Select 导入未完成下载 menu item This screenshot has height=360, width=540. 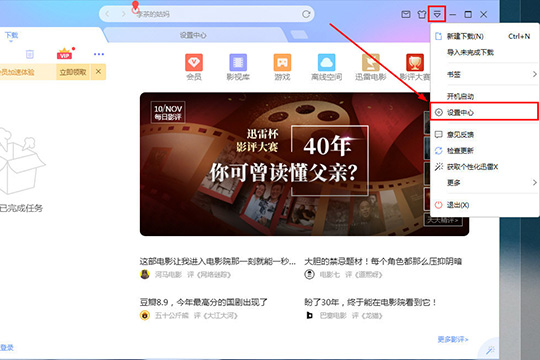pos(484,52)
